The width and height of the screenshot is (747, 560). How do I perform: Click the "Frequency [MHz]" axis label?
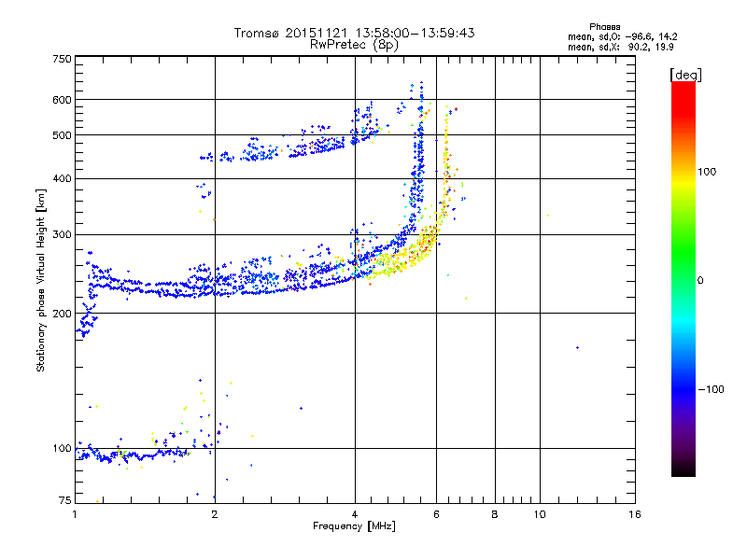point(354,526)
